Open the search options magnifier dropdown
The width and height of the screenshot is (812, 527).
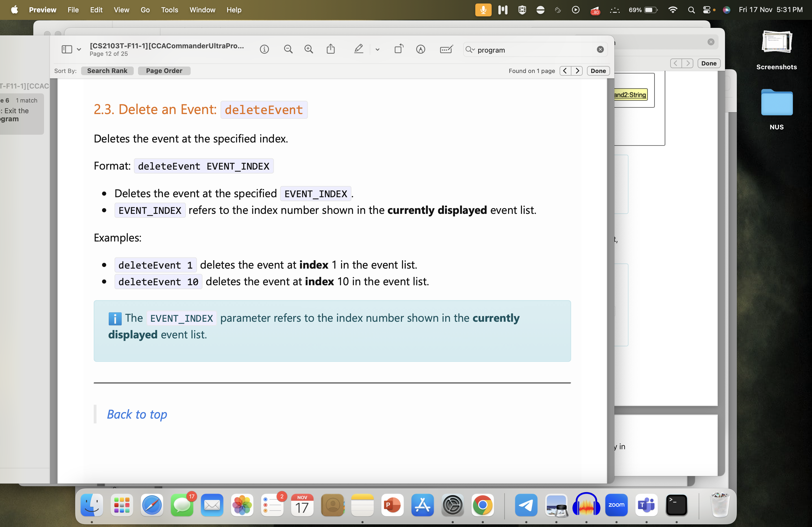point(470,49)
